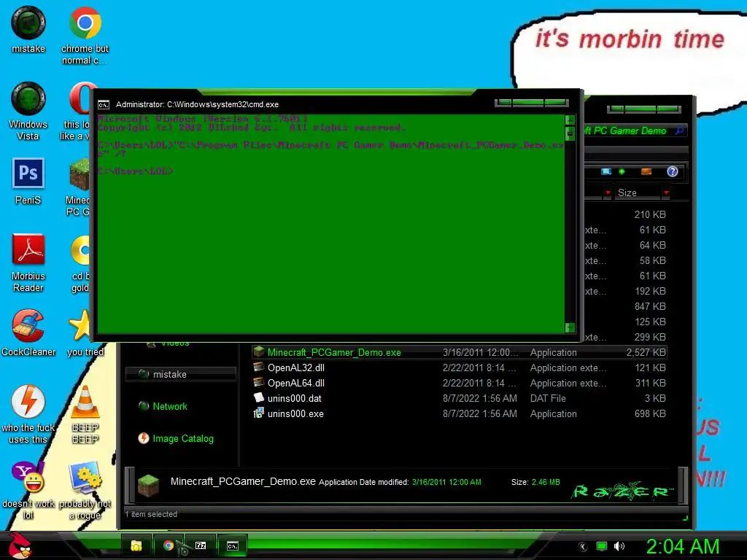Click the '125 KB' size cell
Screen dimensions: 747x560
point(650,322)
